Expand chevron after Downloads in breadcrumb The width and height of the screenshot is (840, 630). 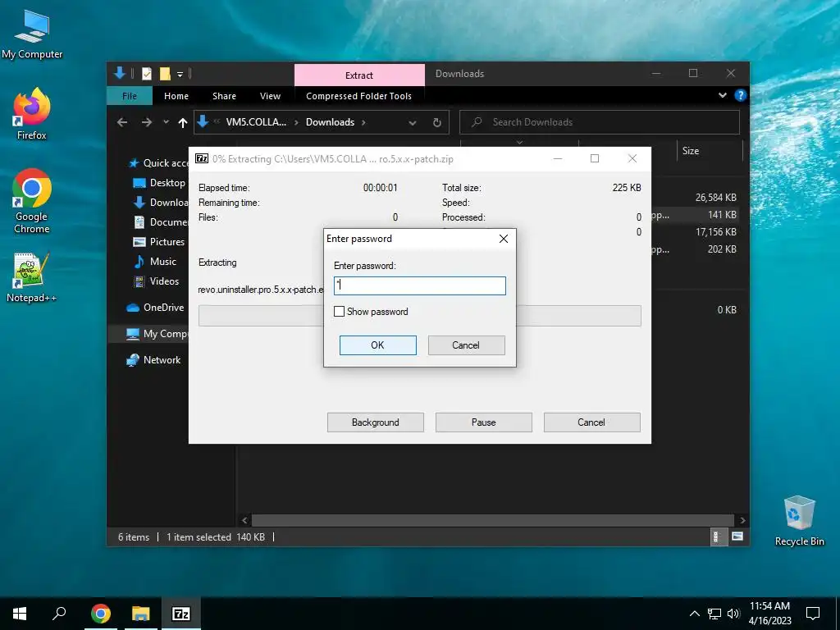point(363,123)
